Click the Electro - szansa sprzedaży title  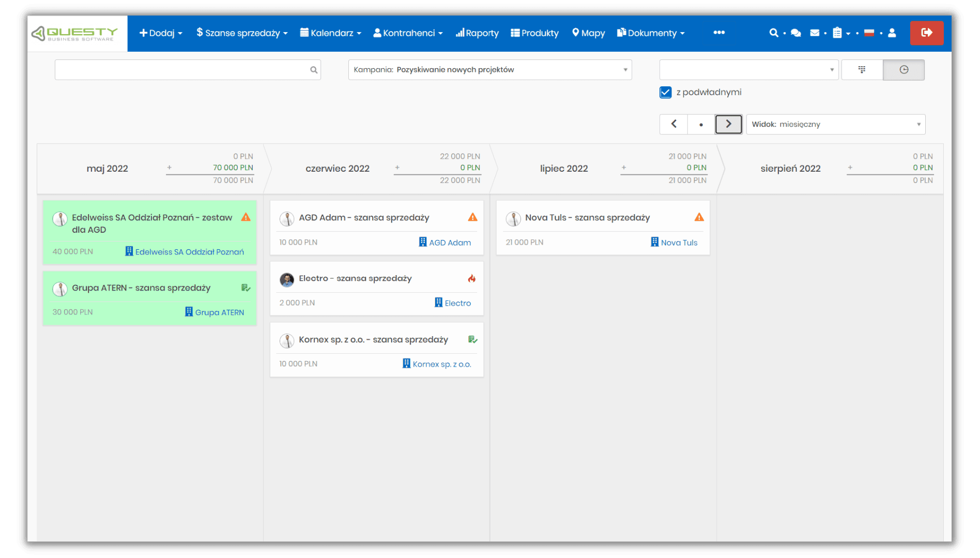[x=355, y=278]
